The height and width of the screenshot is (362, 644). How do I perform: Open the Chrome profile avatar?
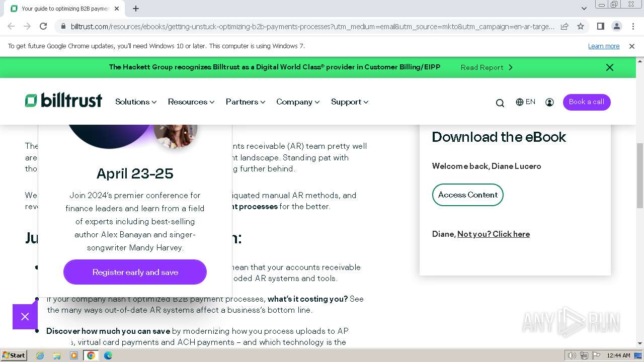click(x=616, y=26)
